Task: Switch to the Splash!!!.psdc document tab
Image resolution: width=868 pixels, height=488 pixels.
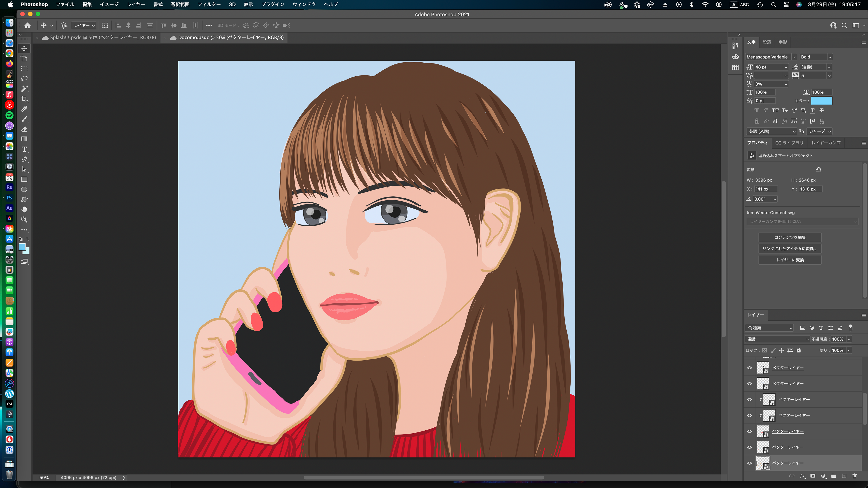Action: 103,37
